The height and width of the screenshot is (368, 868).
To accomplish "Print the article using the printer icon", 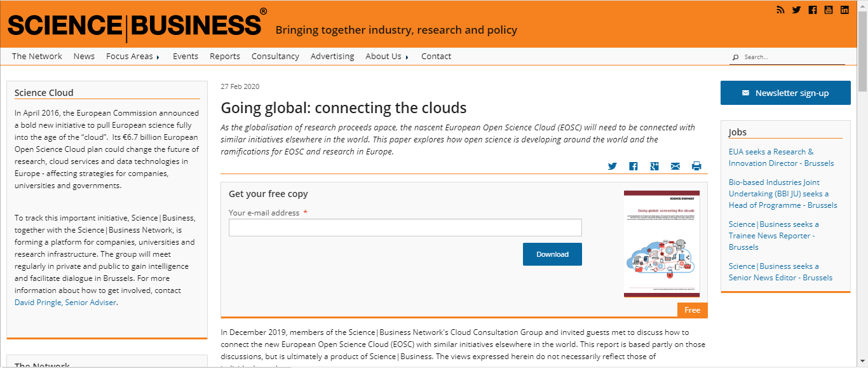I will [696, 166].
